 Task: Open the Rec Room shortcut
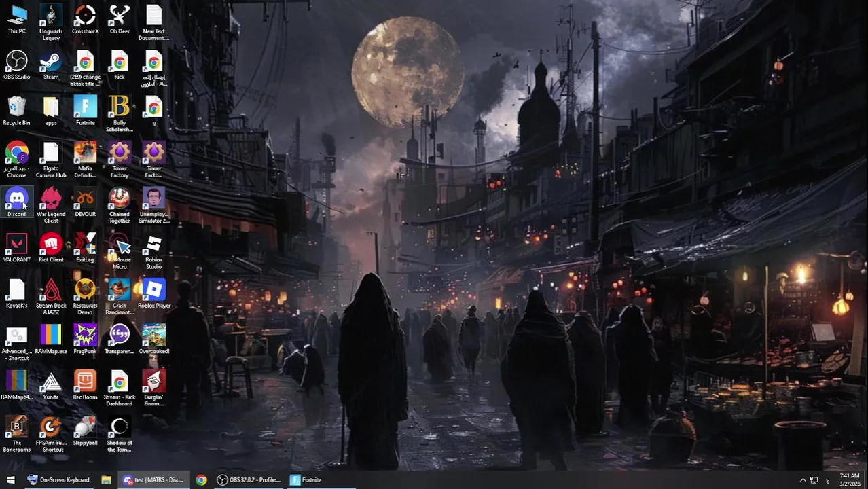coord(85,385)
